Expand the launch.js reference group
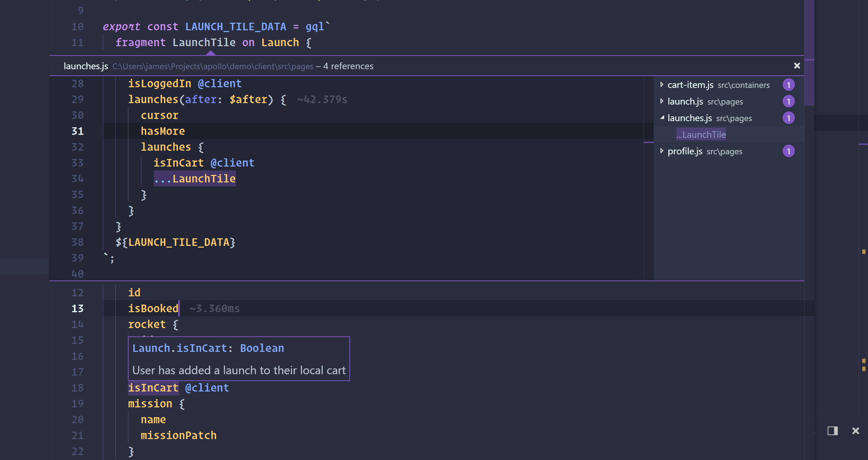 662,101
